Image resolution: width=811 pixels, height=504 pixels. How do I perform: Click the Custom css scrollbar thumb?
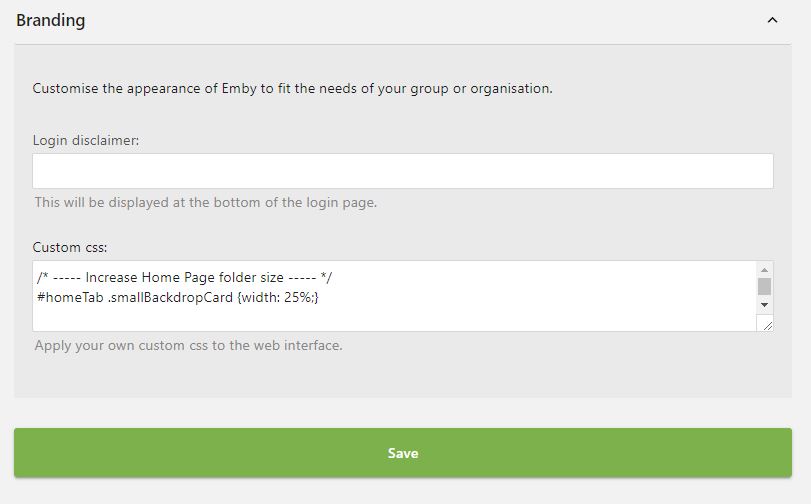pos(764,287)
